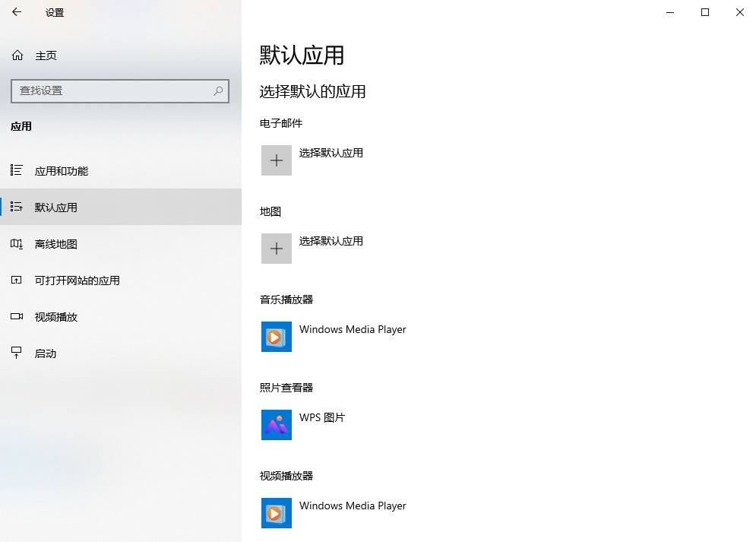Click the WPS 图片 icon under 照片查看器
756x542 pixels.
[276, 425]
